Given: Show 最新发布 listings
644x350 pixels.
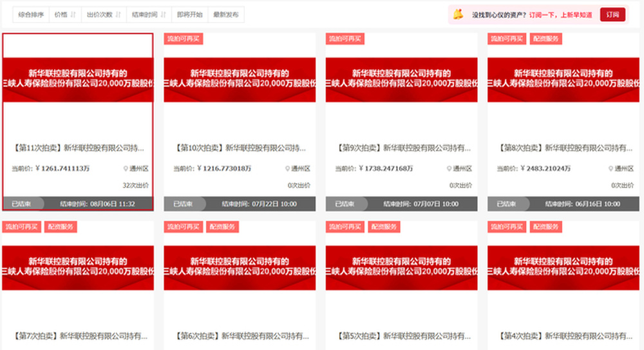Looking at the screenshot, I should 226,15.
